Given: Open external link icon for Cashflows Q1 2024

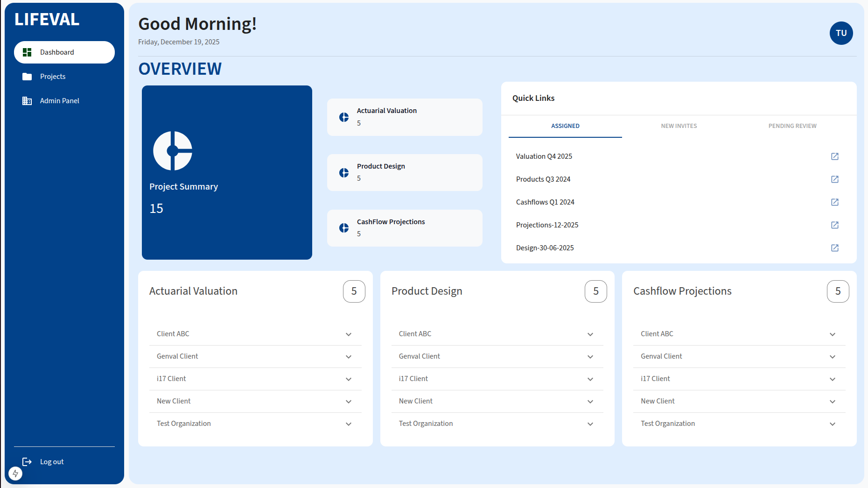Looking at the screenshot, I should (835, 202).
